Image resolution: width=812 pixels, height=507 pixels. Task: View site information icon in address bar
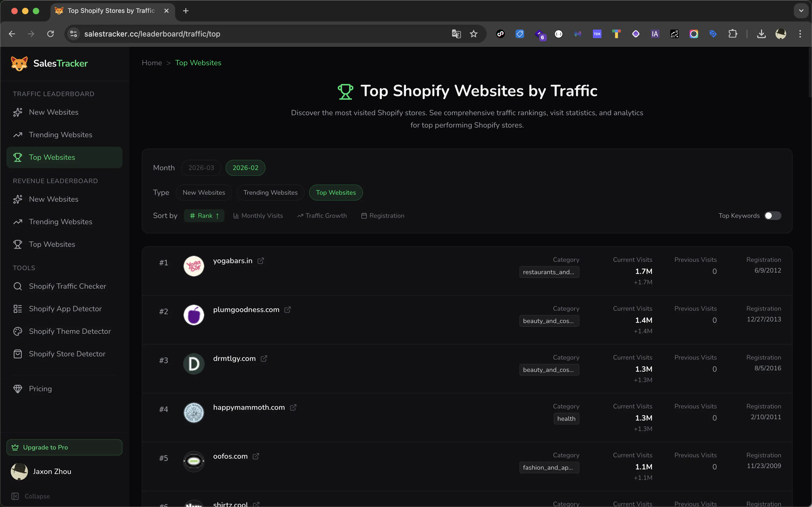click(73, 34)
